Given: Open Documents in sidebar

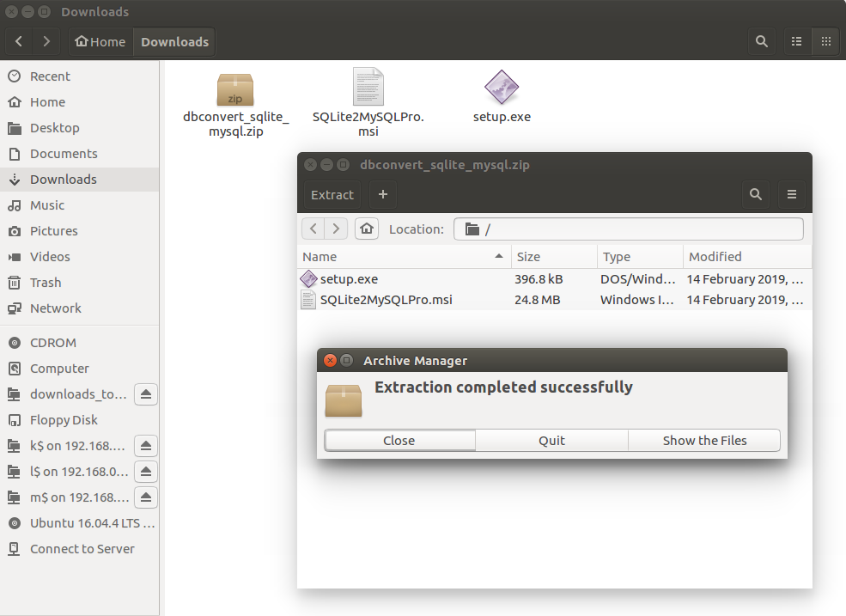Looking at the screenshot, I should (x=79, y=154).
